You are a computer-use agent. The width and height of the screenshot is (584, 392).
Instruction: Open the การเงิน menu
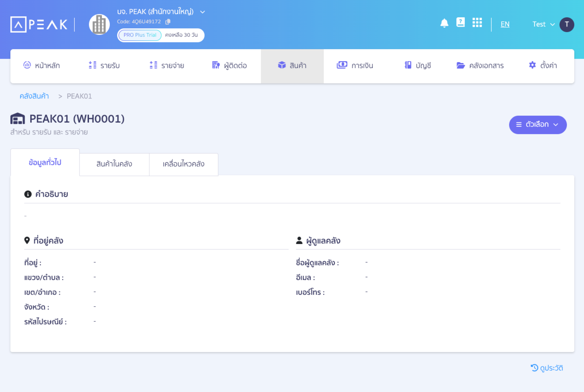click(355, 66)
